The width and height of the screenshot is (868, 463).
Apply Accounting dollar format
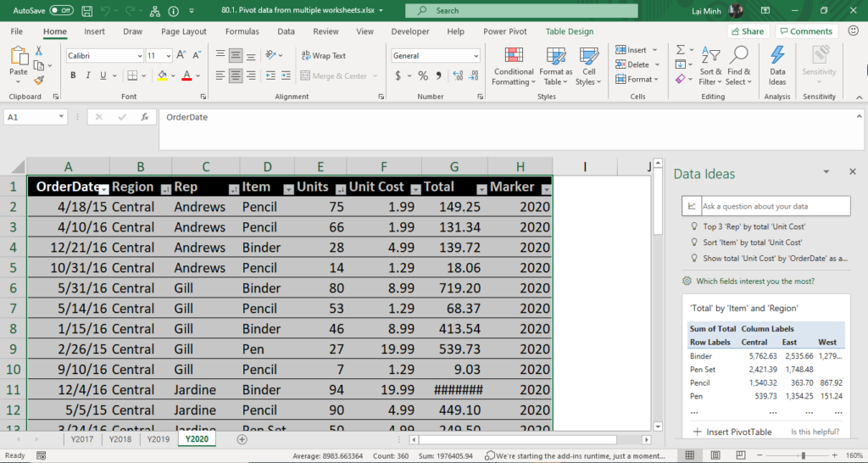(x=398, y=75)
